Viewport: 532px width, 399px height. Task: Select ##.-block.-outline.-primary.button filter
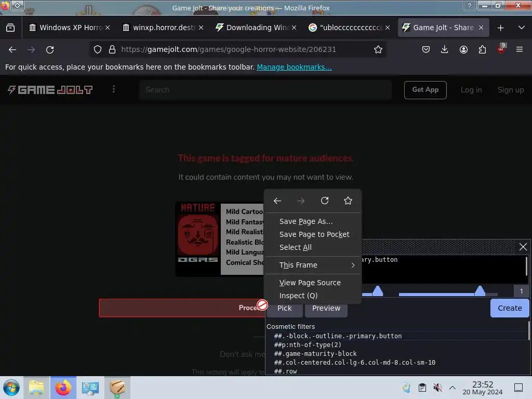(x=338, y=336)
